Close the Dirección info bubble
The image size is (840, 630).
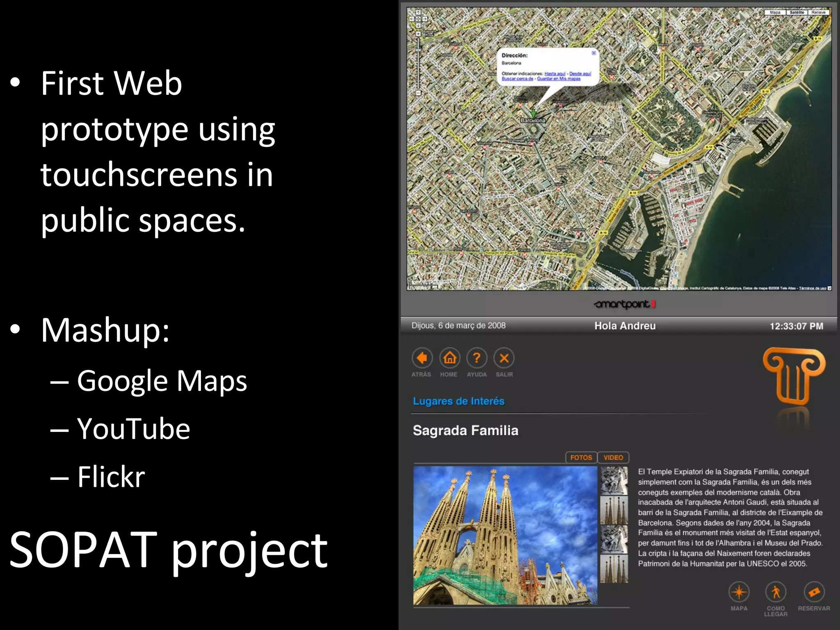(593, 53)
